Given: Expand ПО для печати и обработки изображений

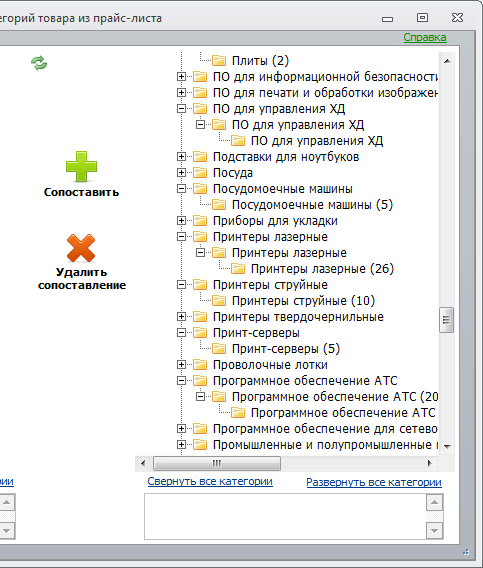Looking at the screenshot, I should coord(181,92).
